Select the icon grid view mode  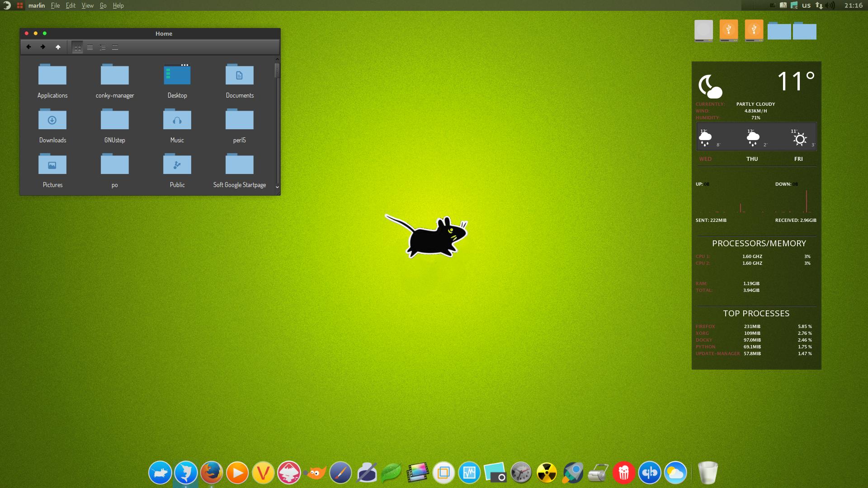(77, 47)
